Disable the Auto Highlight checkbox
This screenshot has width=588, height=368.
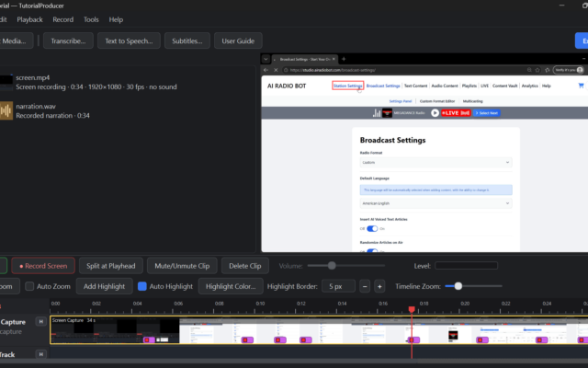tap(142, 286)
